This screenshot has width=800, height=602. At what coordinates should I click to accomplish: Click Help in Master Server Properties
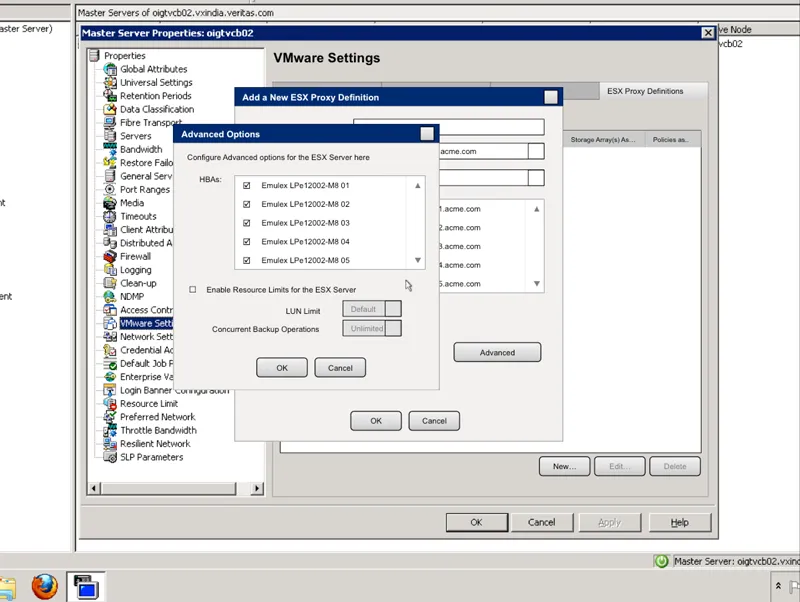(x=680, y=522)
